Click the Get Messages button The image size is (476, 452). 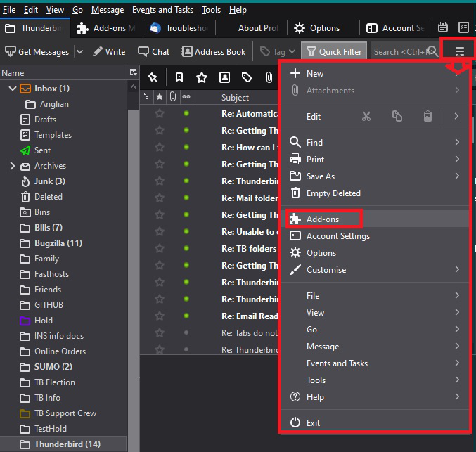(x=37, y=51)
